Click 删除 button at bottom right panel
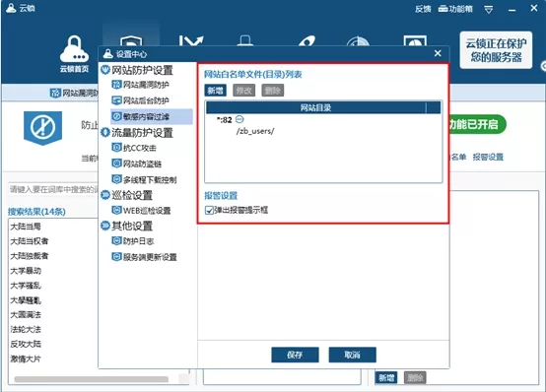 [415, 378]
